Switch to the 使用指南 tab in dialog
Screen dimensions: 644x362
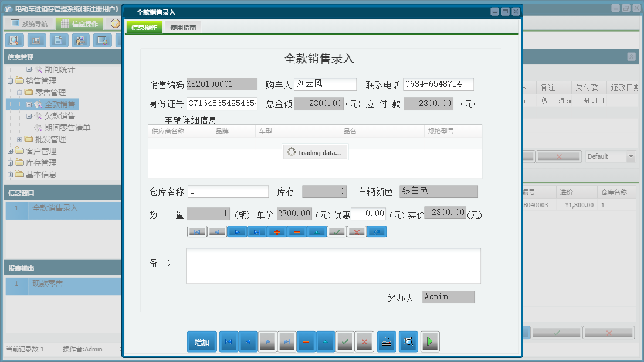(x=183, y=28)
